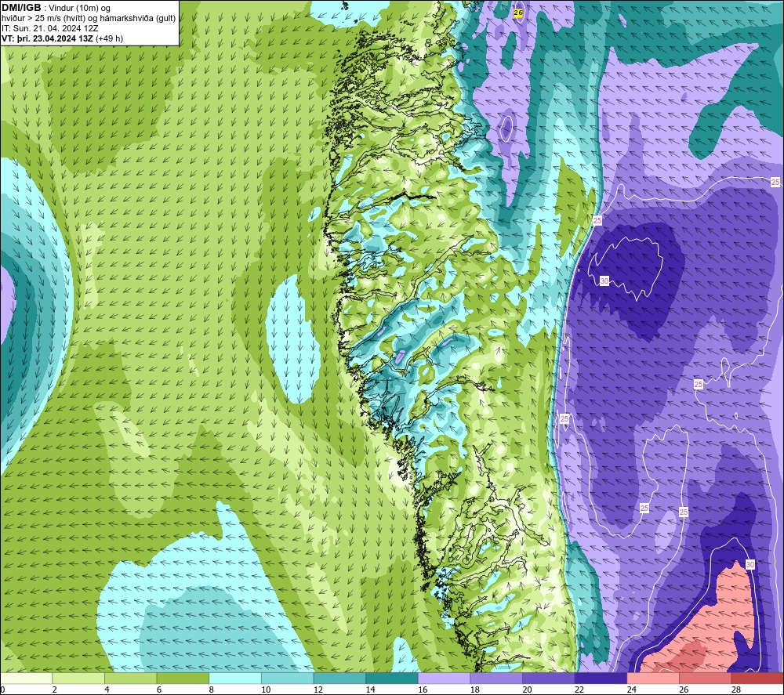Click the '14' scale label on the color bar

point(370,690)
